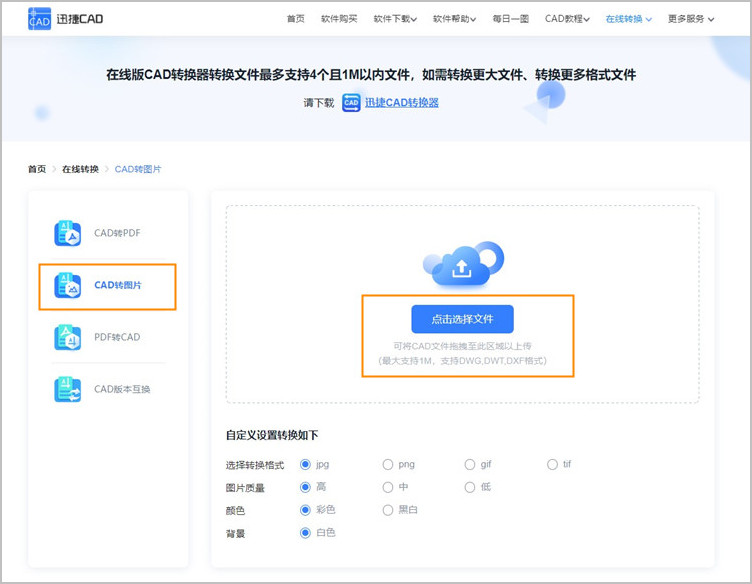The height and width of the screenshot is (584, 752).
Task: Open PDF转CAD text in sidebar
Action: pos(118,337)
